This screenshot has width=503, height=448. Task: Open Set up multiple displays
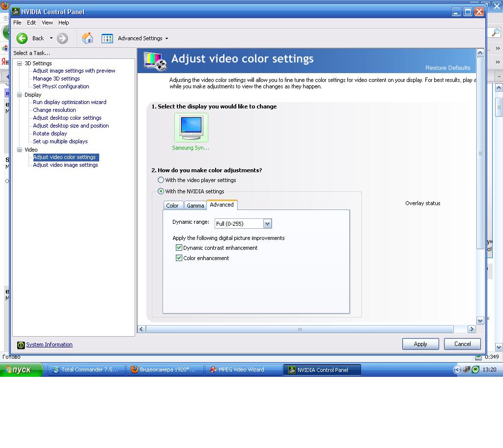(x=60, y=141)
